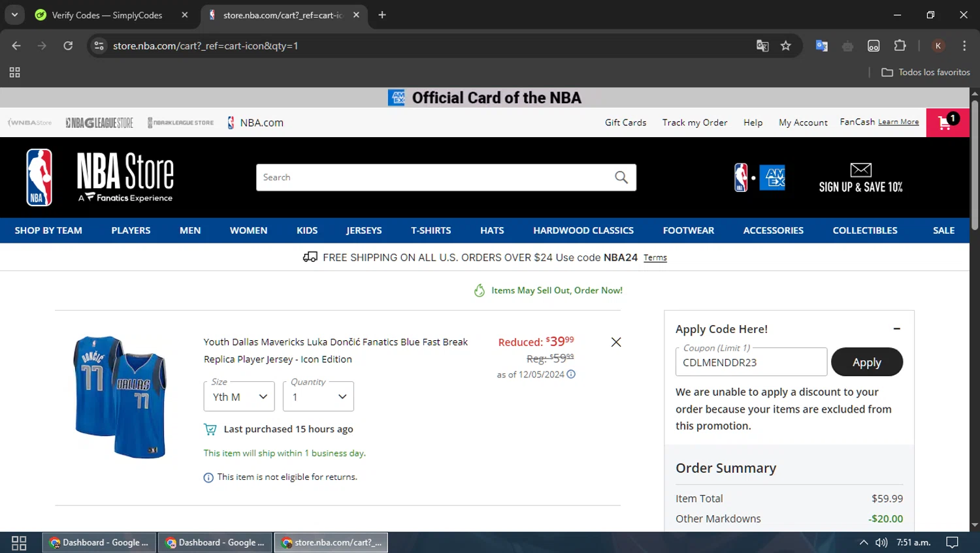Open the WNBA Store logo link
Screen dimensions: 980x553
point(30,123)
